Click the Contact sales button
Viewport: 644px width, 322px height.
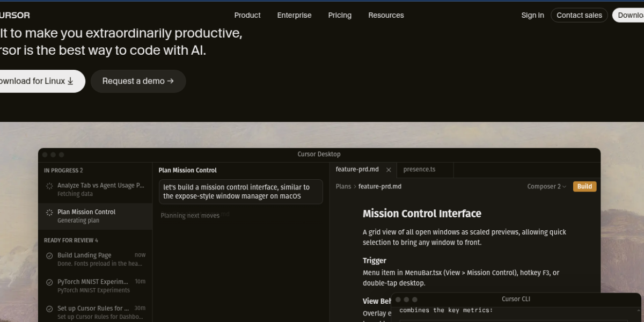(x=579, y=15)
